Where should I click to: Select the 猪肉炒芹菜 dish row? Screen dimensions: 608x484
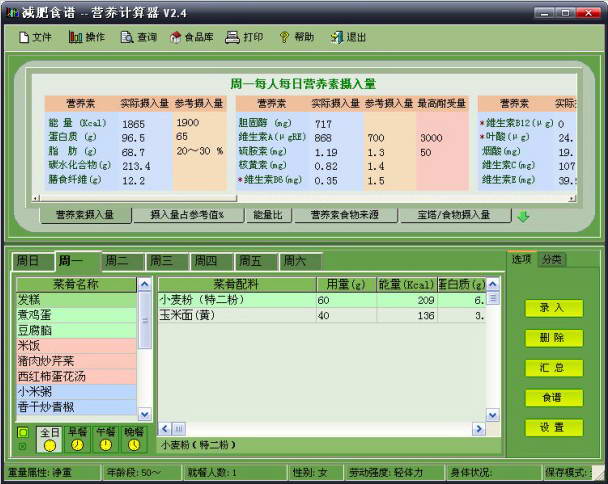pyautogui.click(x=75, y=360)
